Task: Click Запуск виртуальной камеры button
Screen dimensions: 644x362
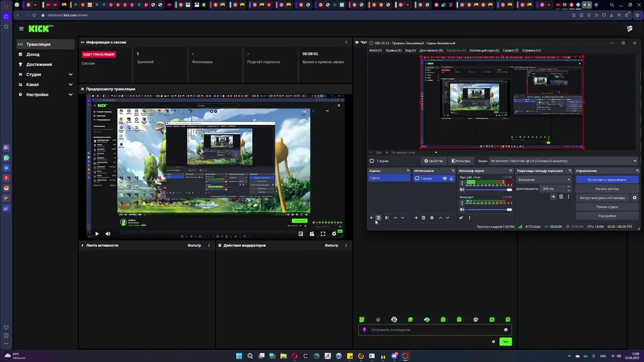Action: 603,198
